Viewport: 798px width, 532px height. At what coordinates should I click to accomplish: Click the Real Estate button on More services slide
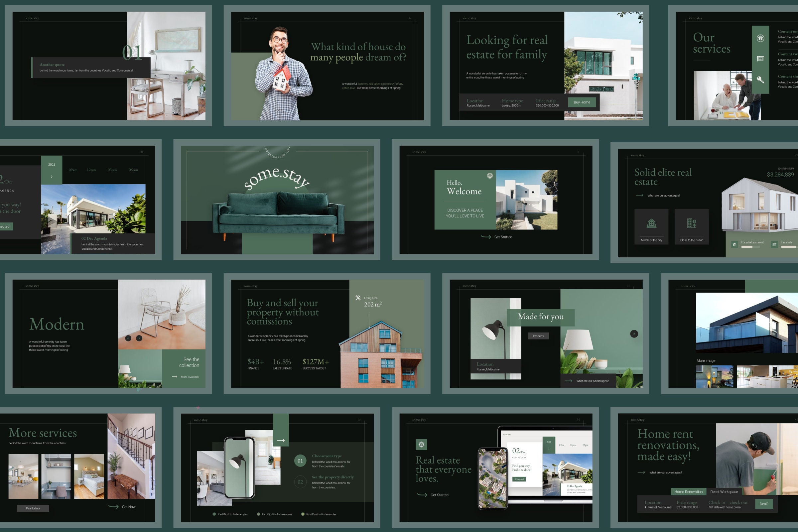[x=33, y=508]
